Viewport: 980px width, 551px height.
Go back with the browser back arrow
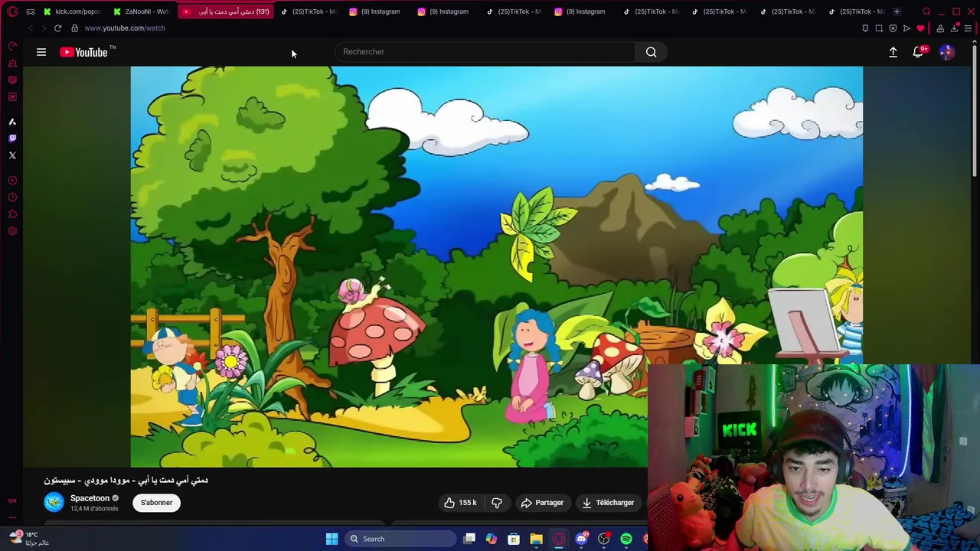tap(31, 28)
